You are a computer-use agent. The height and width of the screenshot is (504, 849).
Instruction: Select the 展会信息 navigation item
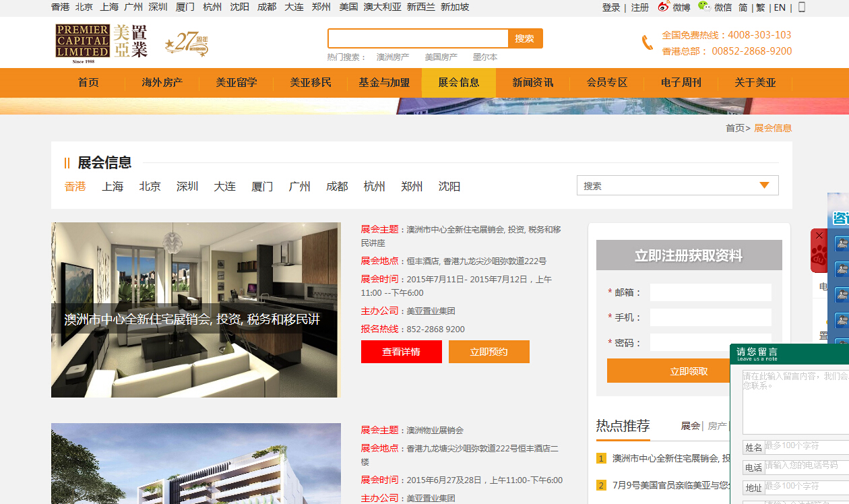(459, 83)
